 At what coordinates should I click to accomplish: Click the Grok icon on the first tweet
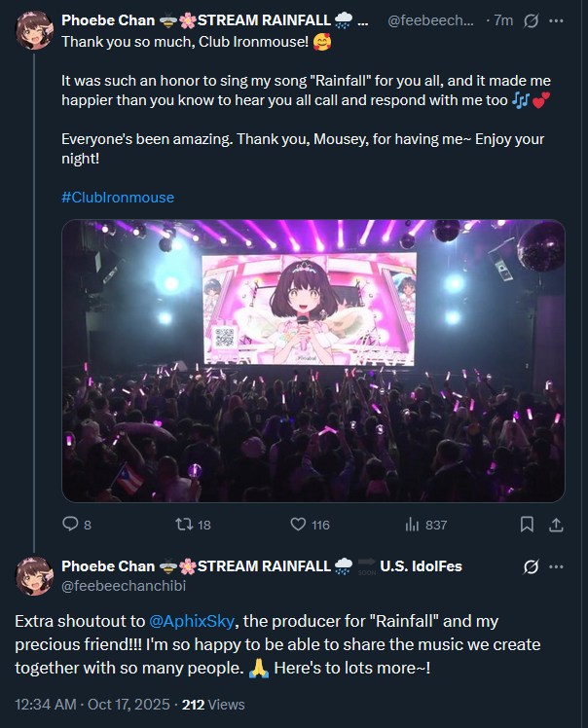tap(531, 20)
